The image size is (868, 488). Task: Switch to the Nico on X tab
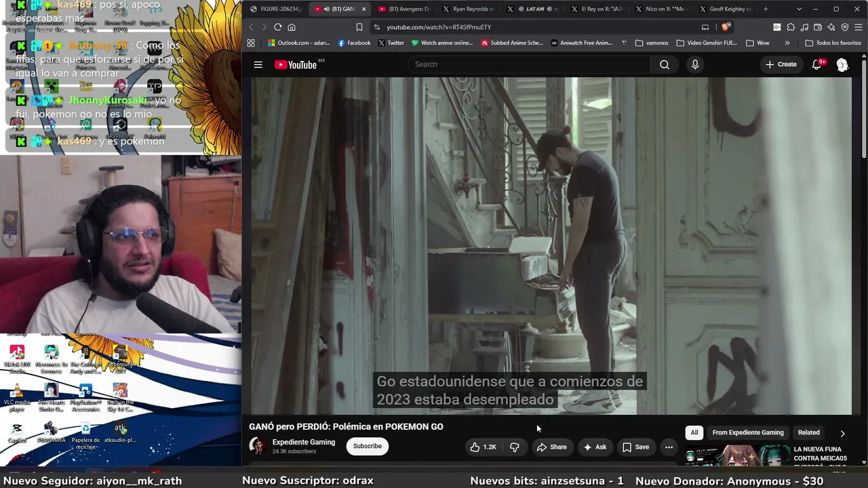661,9
